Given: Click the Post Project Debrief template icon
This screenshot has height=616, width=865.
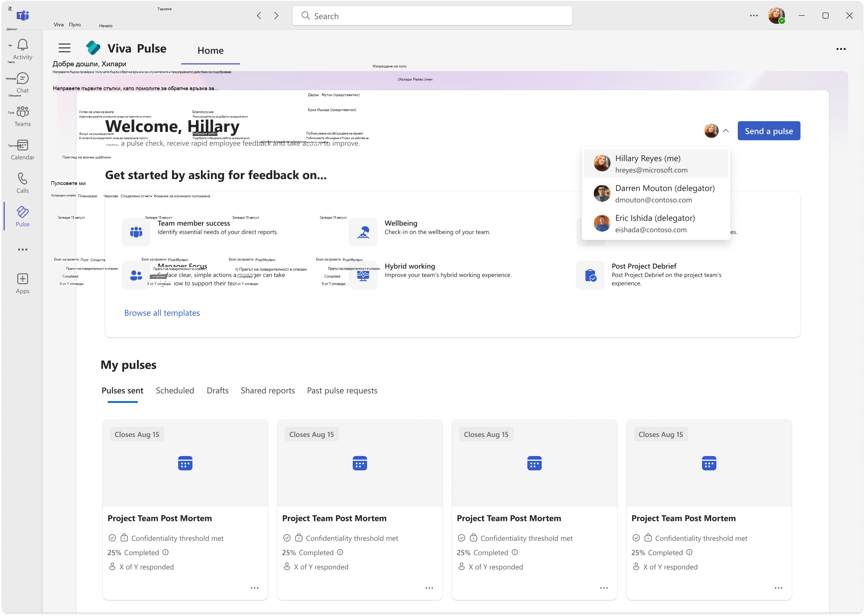Looking at the screenshot, I should point(590,275).
